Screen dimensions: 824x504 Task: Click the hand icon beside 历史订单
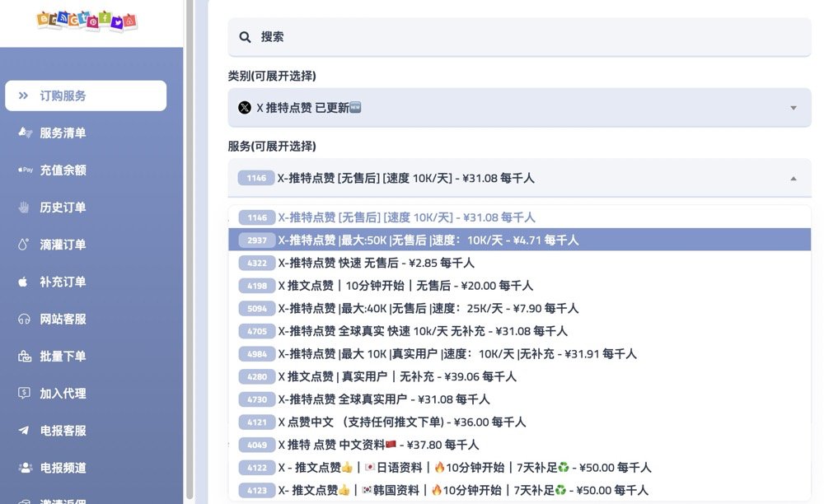tap(24, 208)
